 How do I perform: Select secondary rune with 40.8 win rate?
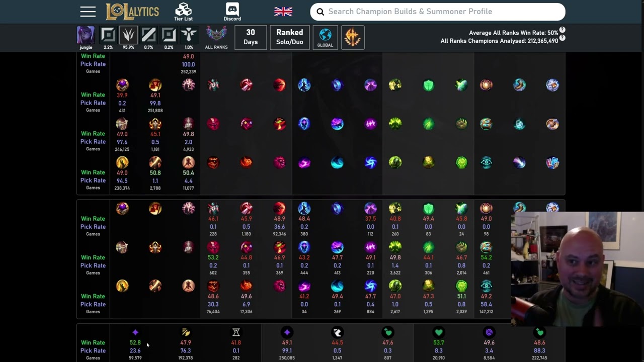click(x=395, y=208)
